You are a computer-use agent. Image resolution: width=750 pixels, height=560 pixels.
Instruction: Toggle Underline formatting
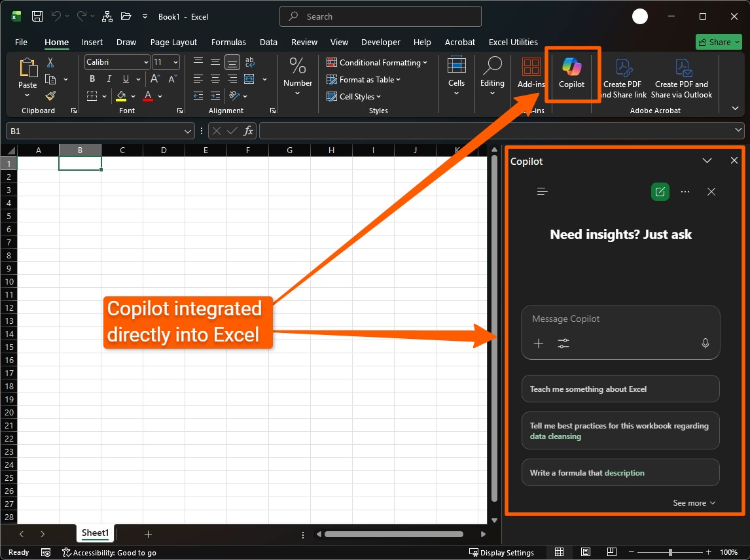coord(126,79)
